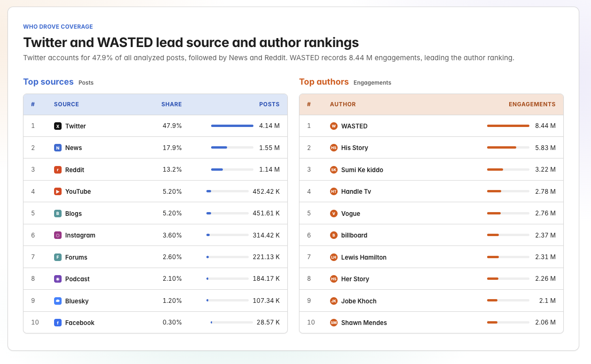Click the 13.2% share value

[x=172, y=170]
